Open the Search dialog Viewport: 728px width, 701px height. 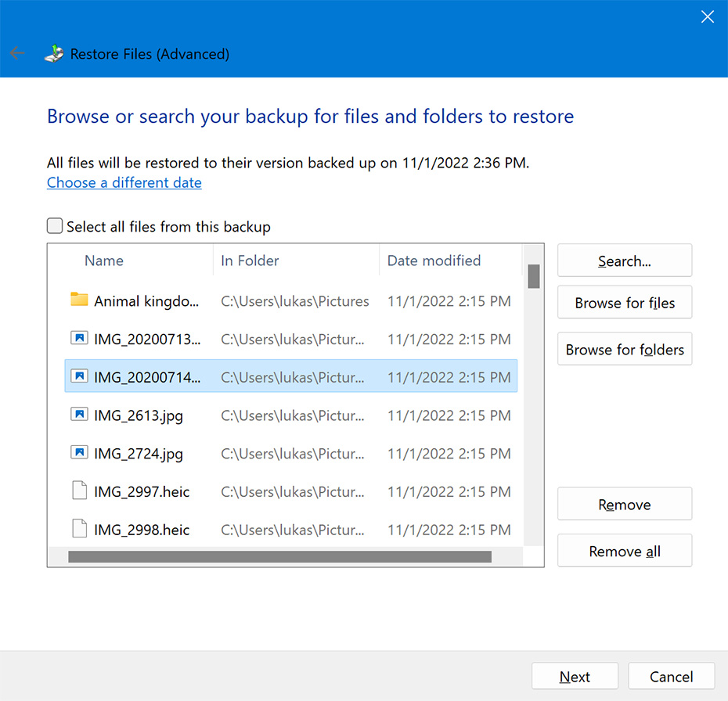624,261
